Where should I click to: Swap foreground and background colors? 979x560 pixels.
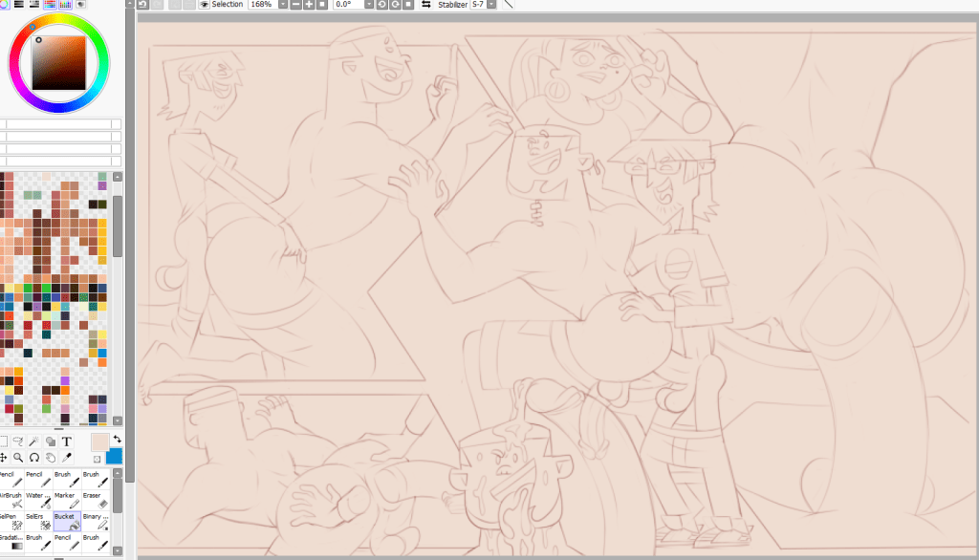coord(117,439)
